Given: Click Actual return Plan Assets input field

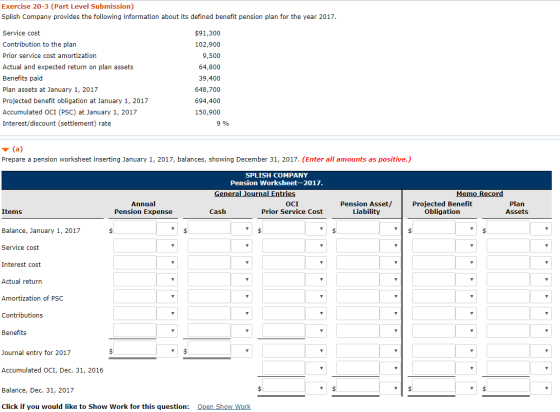Looking at the screenshot, I should [508, 280].
